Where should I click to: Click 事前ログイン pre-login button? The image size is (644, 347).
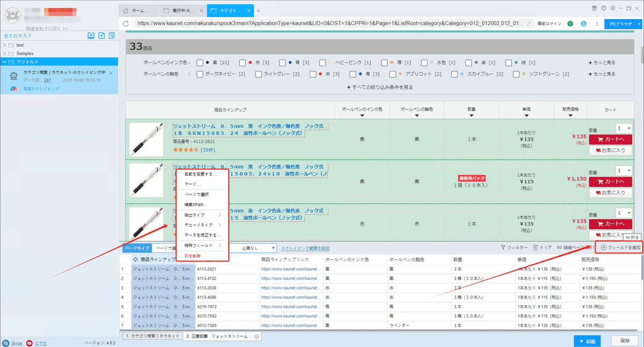[x=551, y=24]
